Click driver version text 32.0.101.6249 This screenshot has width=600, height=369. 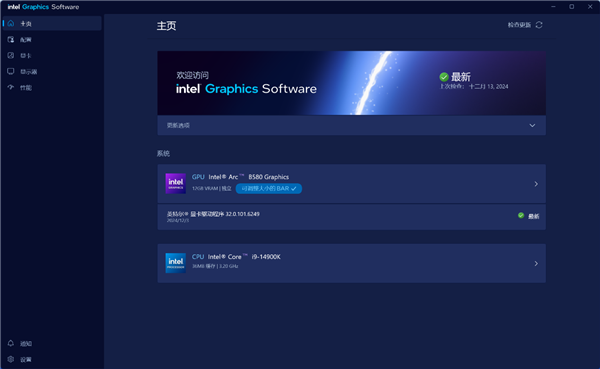243,214
